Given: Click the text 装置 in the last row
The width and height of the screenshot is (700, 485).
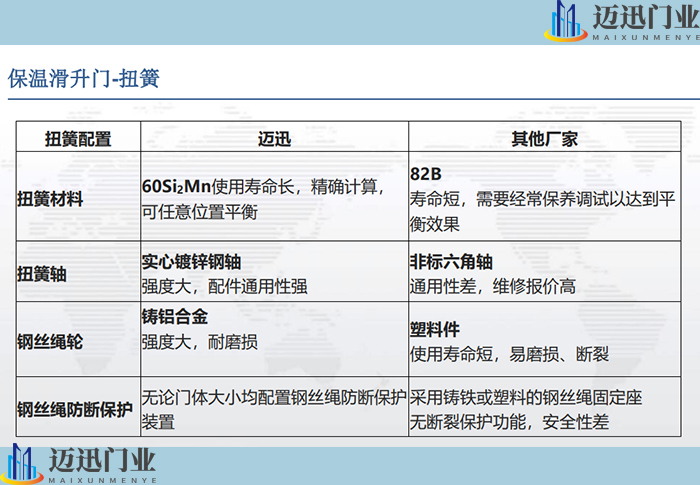Looking at the screenshot, I should [158, 422].
